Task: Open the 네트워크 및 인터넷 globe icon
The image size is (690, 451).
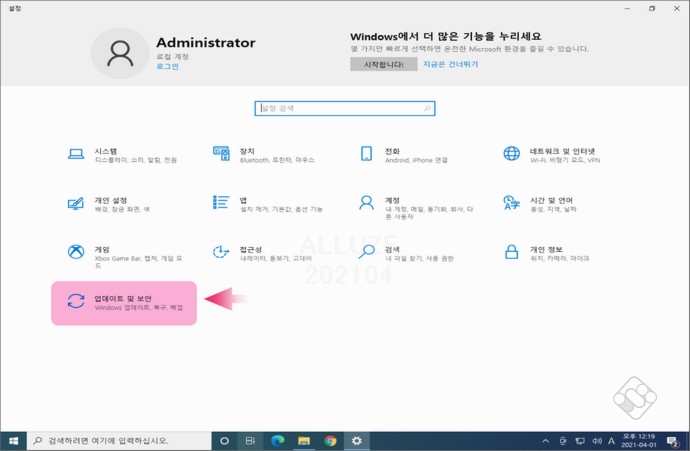Action: point(511,154)
